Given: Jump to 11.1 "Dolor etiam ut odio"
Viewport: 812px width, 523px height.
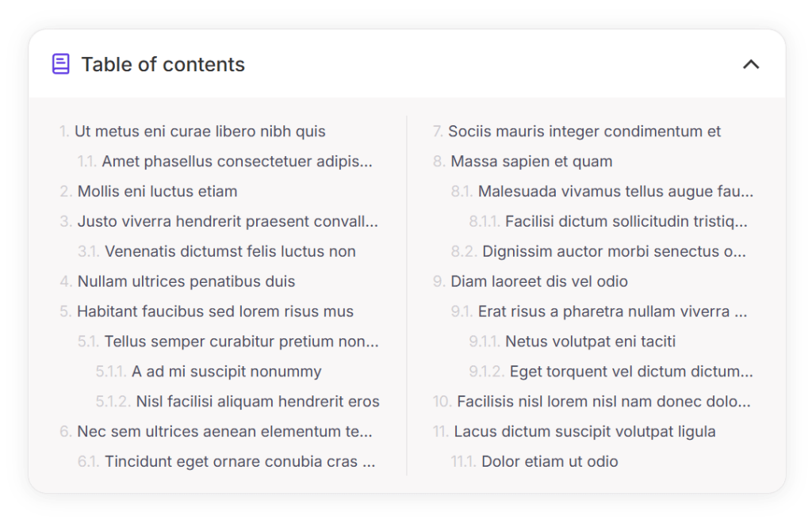Looking at the screenshot, I should [550, 462].
